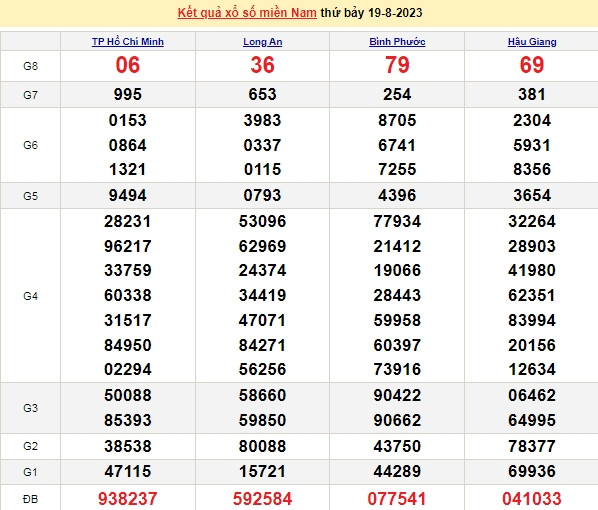Screen dimensions: 598x510
Task: Click G4 number 02294
Action: [x=128, y=369]
